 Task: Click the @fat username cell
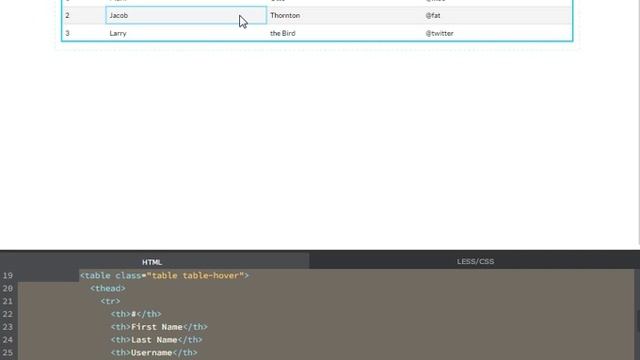[x=496, y=16]
